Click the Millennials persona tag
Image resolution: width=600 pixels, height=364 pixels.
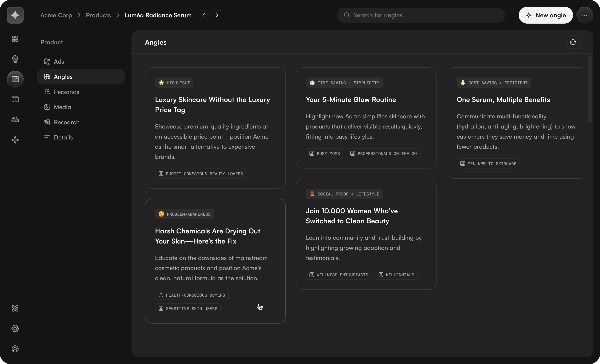(396, 275)
